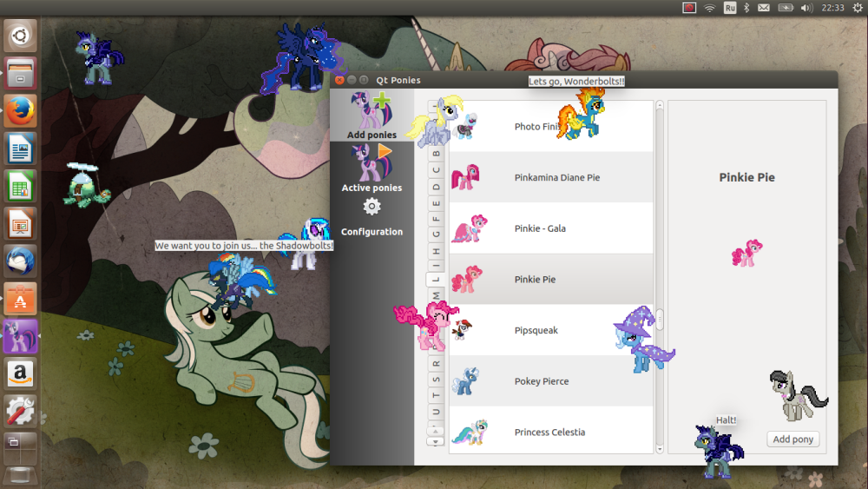Click the letter tabs scroll-down arrow
This screenshot has width=868, height=489.
(x=436, y=441)
